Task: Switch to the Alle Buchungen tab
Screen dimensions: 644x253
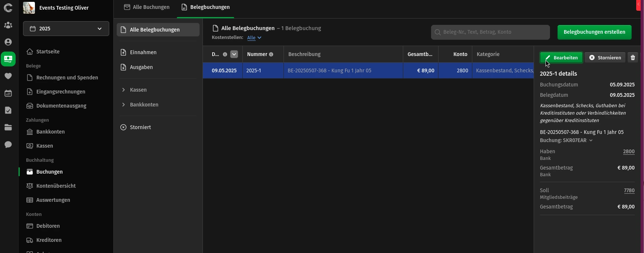Action: (147, 7)
